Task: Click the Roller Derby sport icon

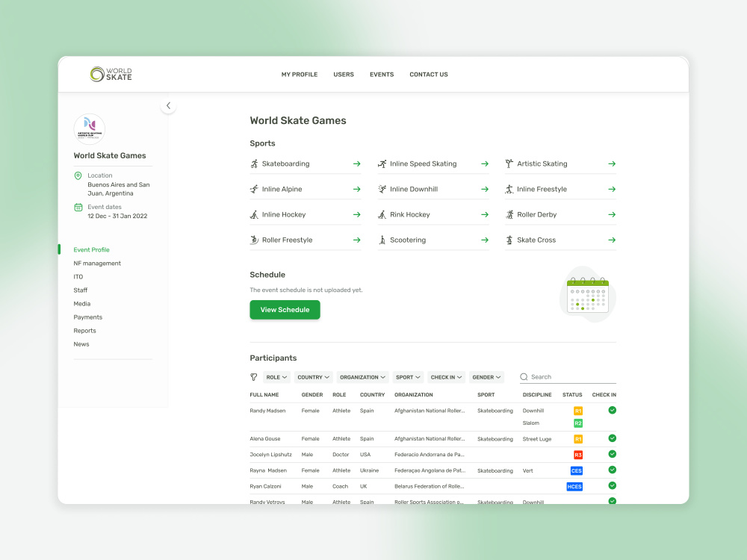Action: click(509, 215)
